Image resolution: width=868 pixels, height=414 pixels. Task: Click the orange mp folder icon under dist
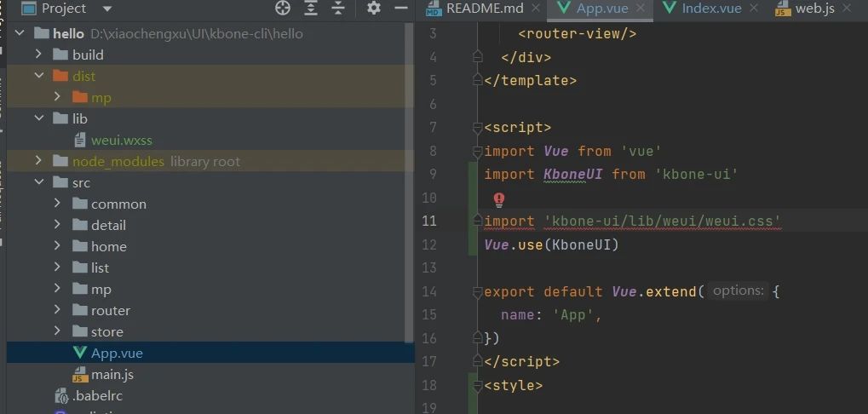coord(80,97)
